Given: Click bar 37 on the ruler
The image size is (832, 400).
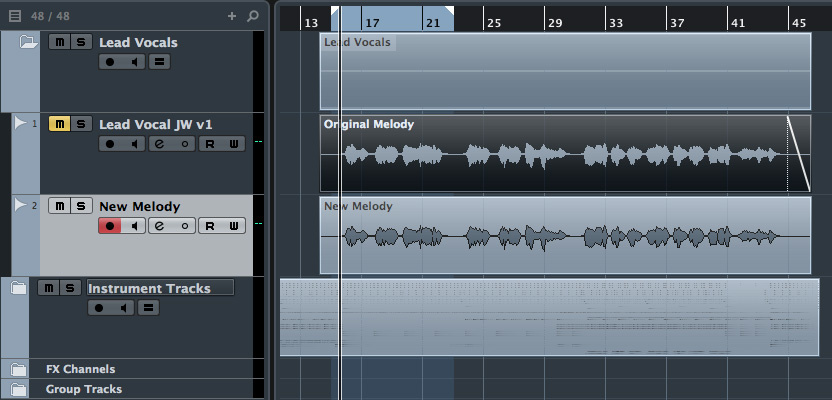Looking at the screenshot, I should 677,23.
